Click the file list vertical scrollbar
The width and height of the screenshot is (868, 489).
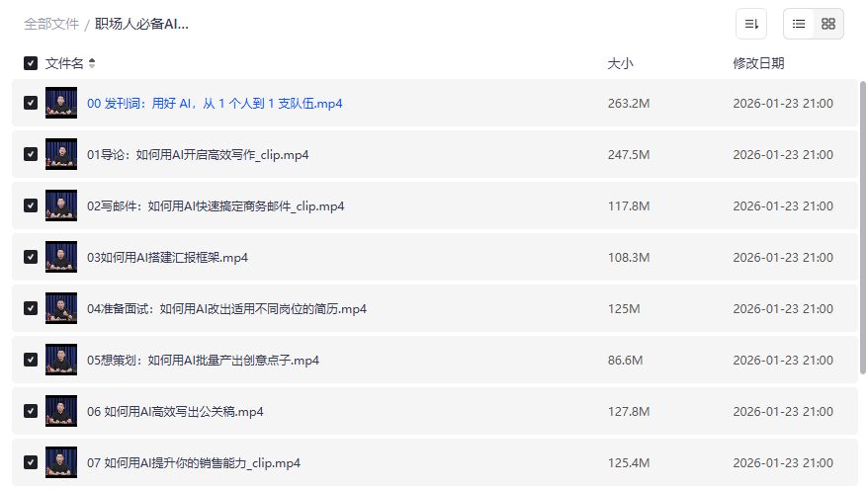pyautogui.click(x=862, y=228)
